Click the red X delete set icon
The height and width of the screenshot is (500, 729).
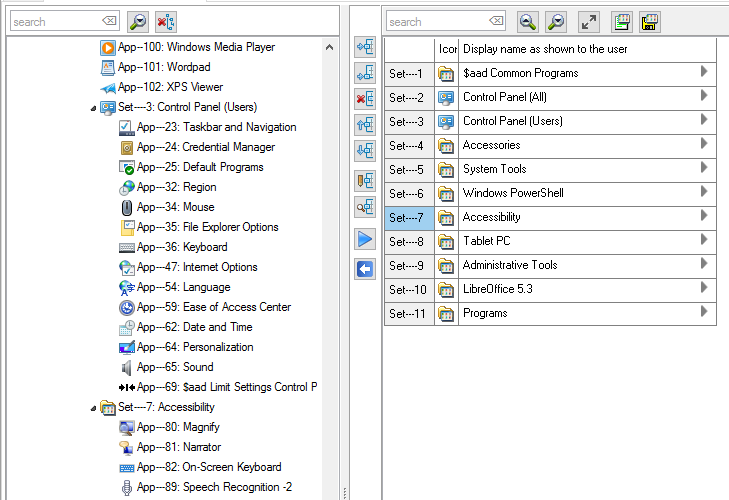pyautogui.click(x=365, y=98)
